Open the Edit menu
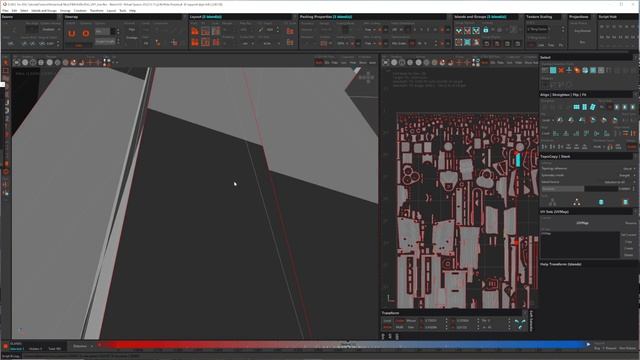 15,10
